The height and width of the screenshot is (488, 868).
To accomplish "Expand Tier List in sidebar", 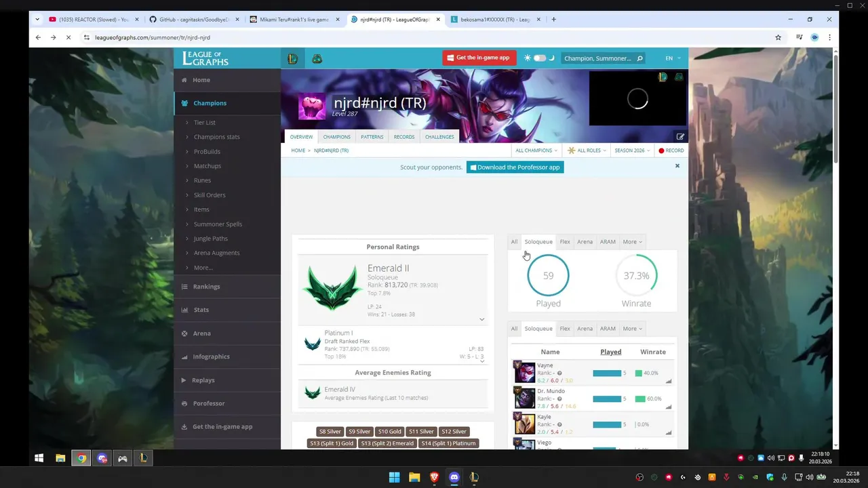I will click(x=205, y=123).
